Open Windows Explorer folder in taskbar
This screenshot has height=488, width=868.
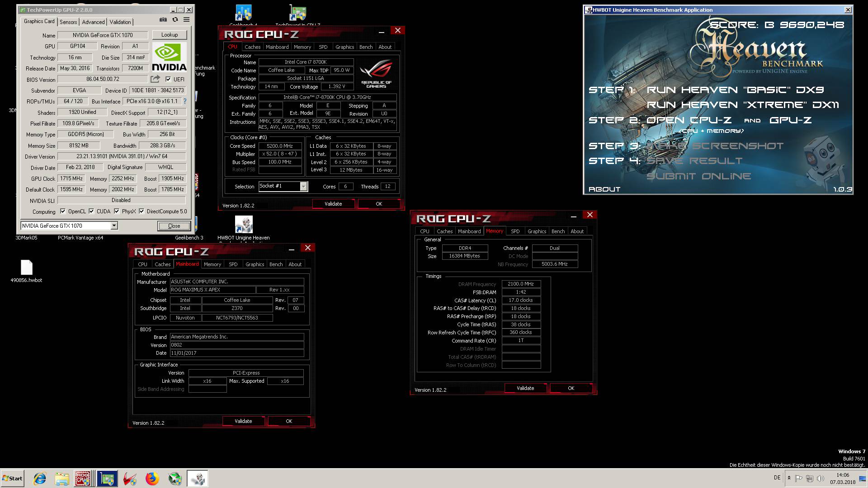[x=62, y=479]
